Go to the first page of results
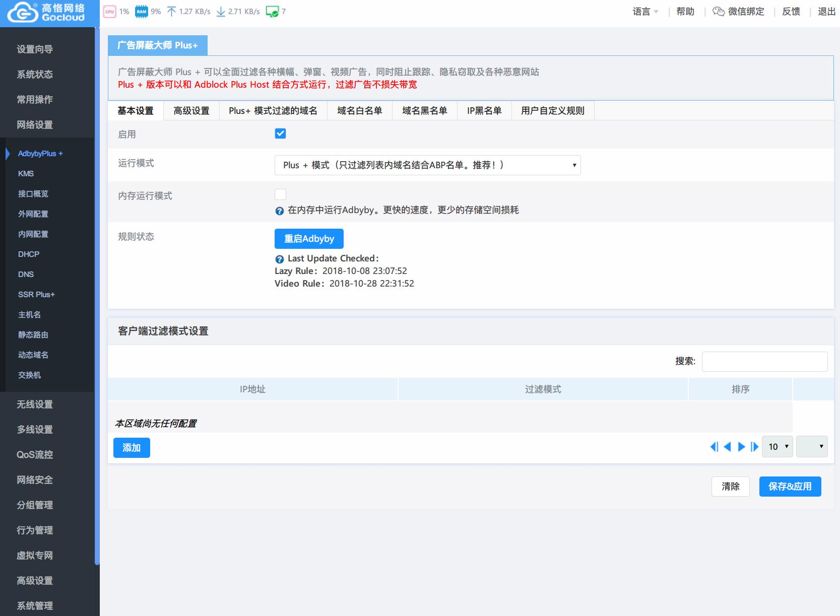Viewport: 840px width, 616px height. (714, 447)
